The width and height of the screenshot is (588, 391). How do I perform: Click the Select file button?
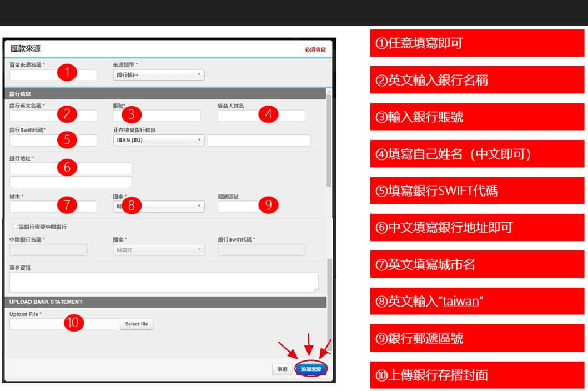[137, 324]
